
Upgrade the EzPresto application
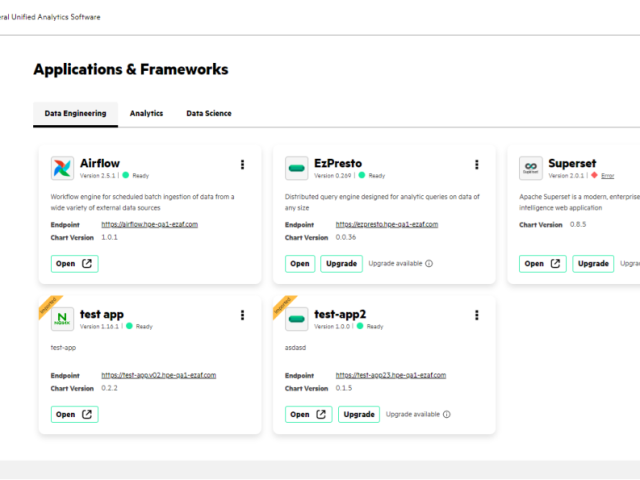[x=342, y=264]
